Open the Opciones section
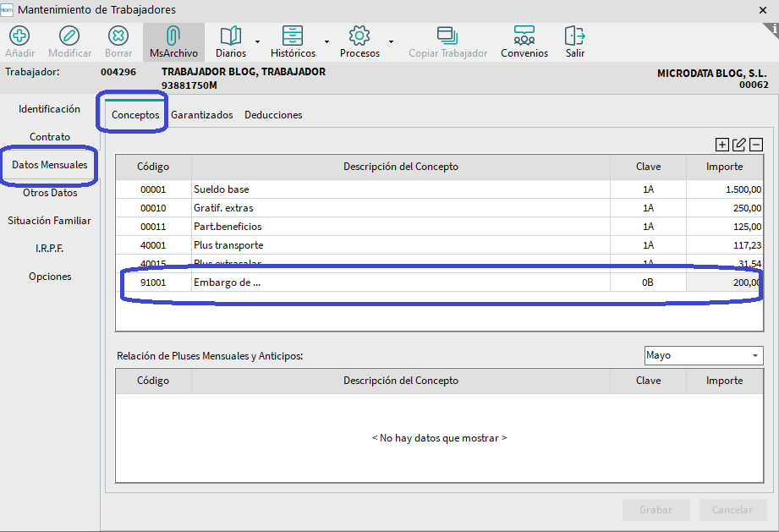This screenshot has height=532, width=779. (x=50, y=277)
